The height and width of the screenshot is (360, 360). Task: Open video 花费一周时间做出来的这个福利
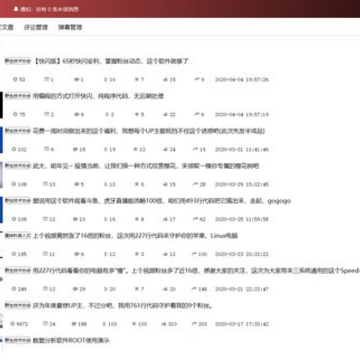pyautogui.click(x=149, y=131)
